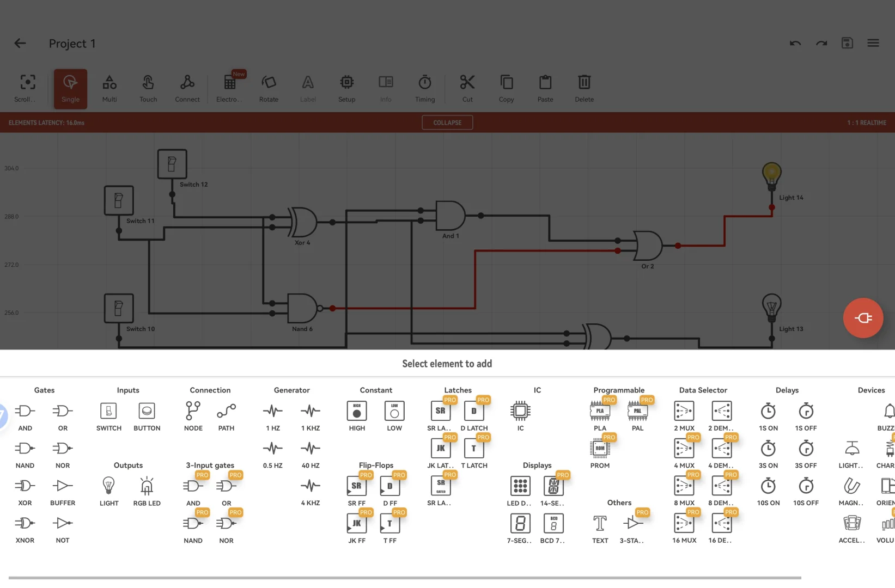Screen dimensions: 895x588
Task: Toggle Switch 12 in the circuit
Action: click(x=172, y=164)
